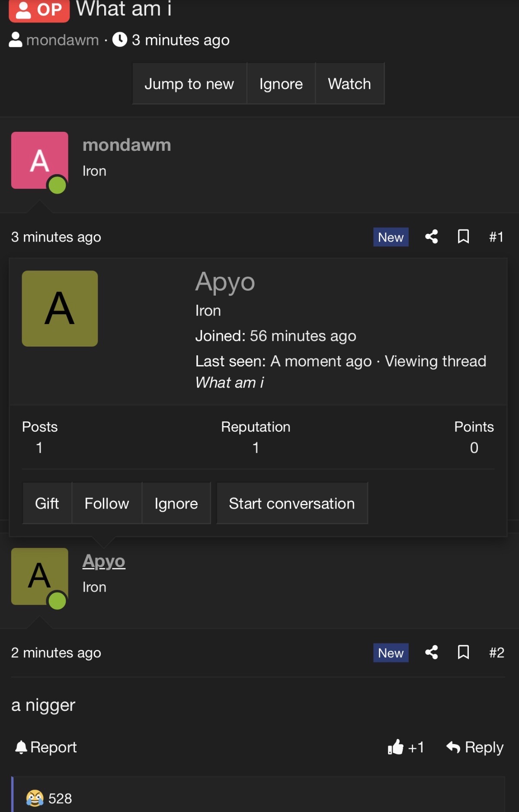The height and width of the screenshot is (812, 519).
Task: Click the large Apyo avatar in the popup
Action: point(60,309)
